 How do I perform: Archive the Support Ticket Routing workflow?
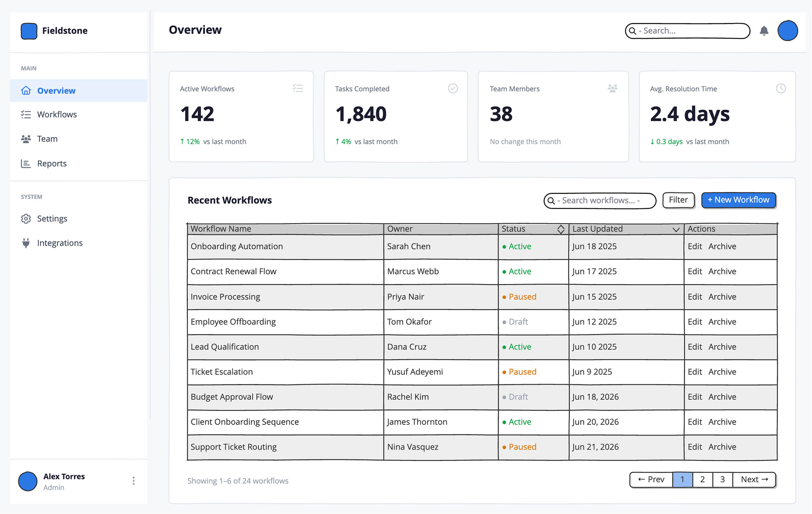722,447
